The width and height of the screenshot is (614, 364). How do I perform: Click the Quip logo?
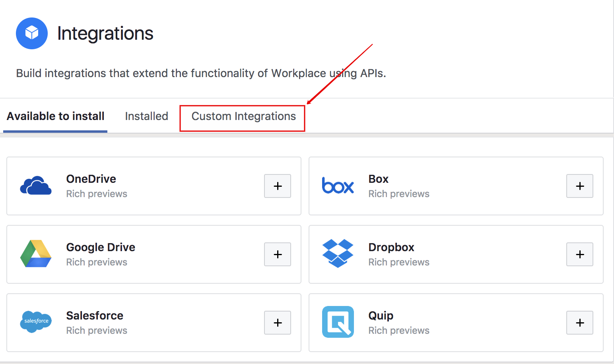[338, 322]
